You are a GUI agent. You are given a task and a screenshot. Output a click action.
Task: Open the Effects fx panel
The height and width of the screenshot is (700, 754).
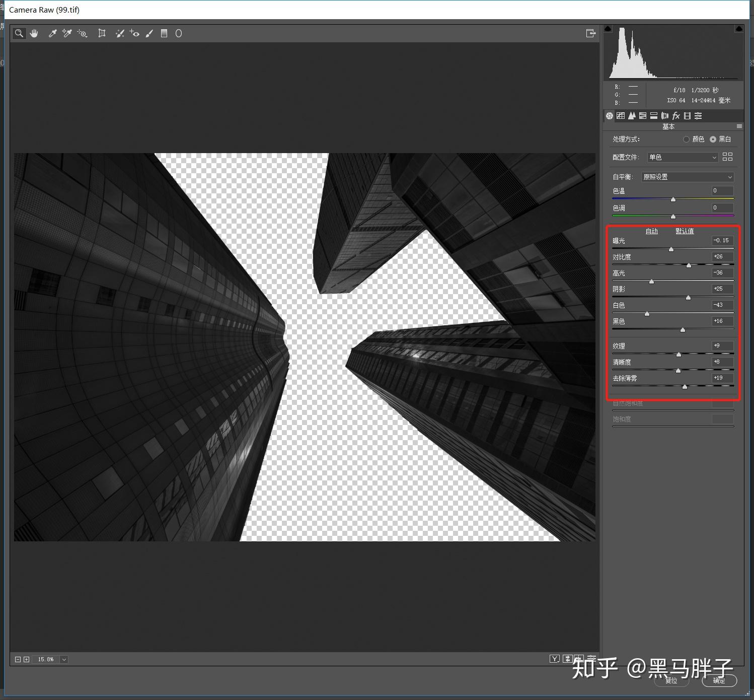click(x=676, y=116)
